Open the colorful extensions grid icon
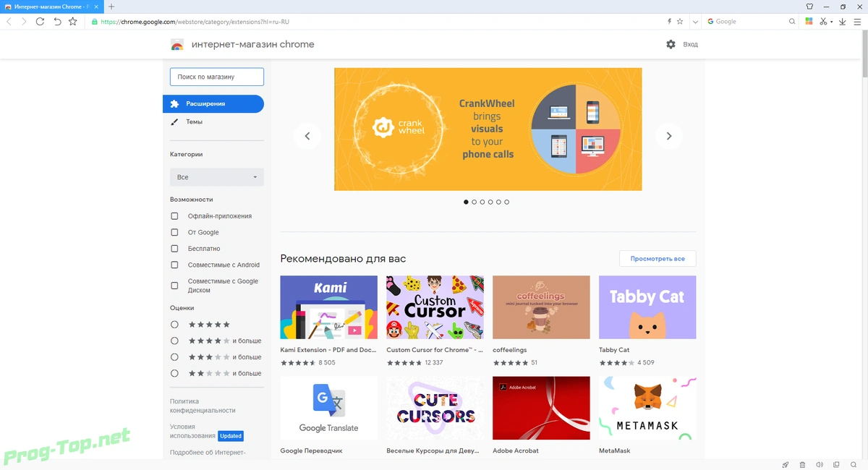This screenshot has width=868, height=470. pos(810,22)
